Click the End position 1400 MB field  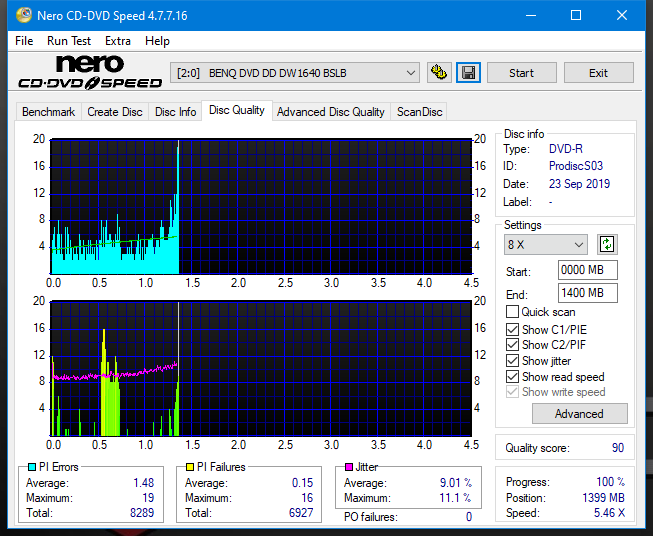tap(587, 293)
